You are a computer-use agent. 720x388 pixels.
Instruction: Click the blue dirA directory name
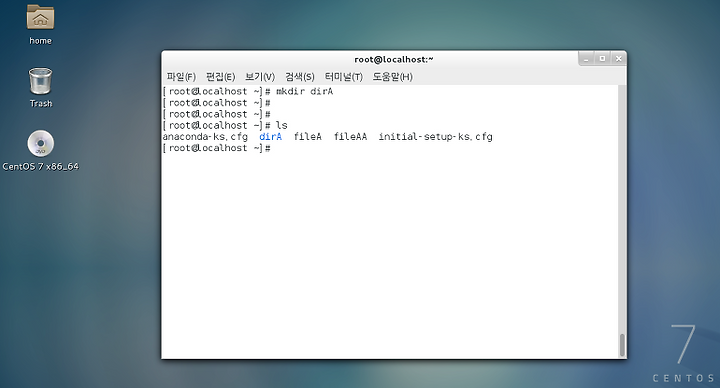click(x=270, y=137)
